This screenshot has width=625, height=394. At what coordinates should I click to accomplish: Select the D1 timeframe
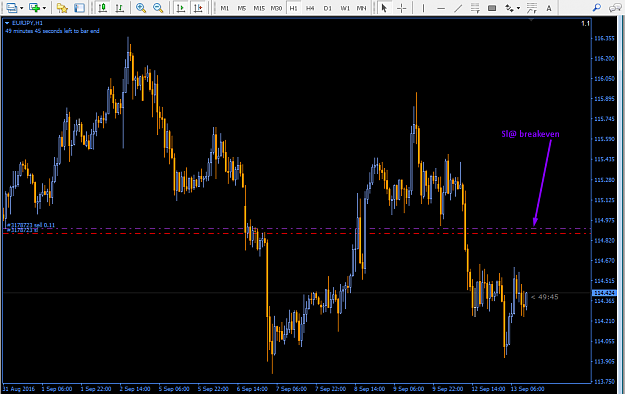(x=327, y=8)
